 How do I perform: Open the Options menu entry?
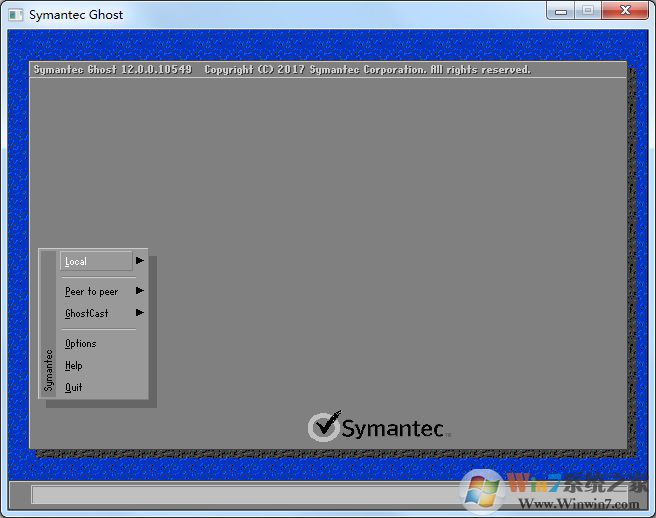click(x=80, y=344)
